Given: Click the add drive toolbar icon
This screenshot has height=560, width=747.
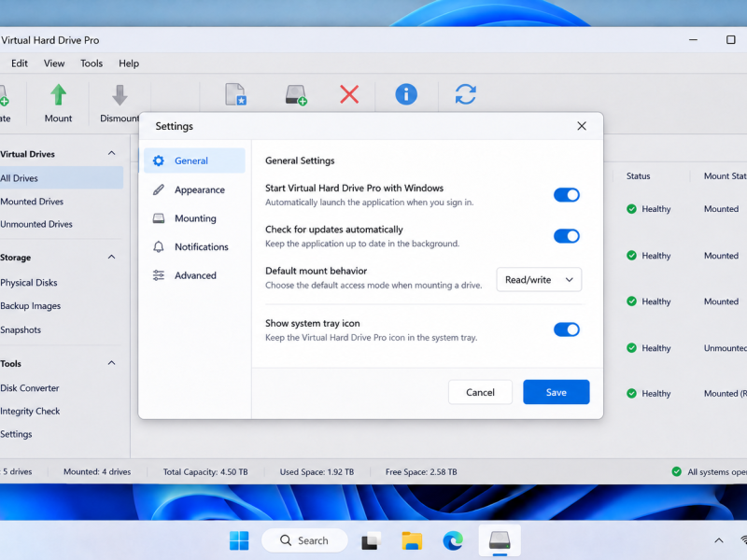Looking at the screenshot, I should [296, 95].
